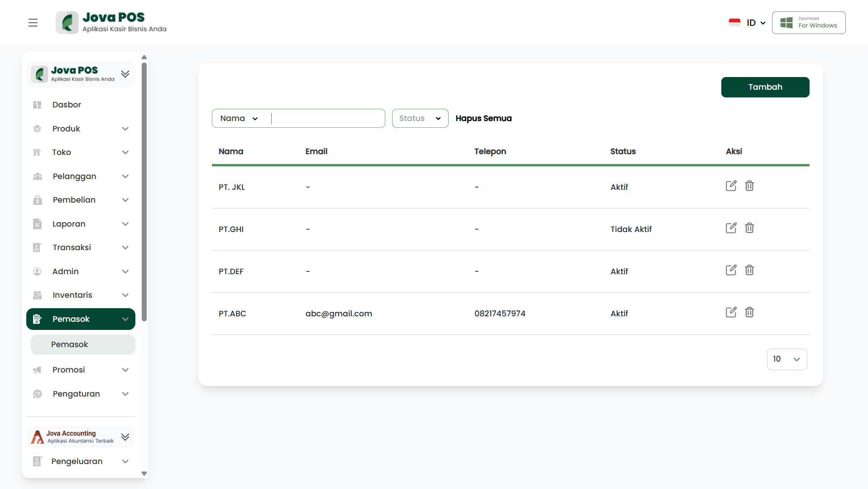Click Hapus Semua to clear filters
Screen dimensions: 868x489
(483, 118)
